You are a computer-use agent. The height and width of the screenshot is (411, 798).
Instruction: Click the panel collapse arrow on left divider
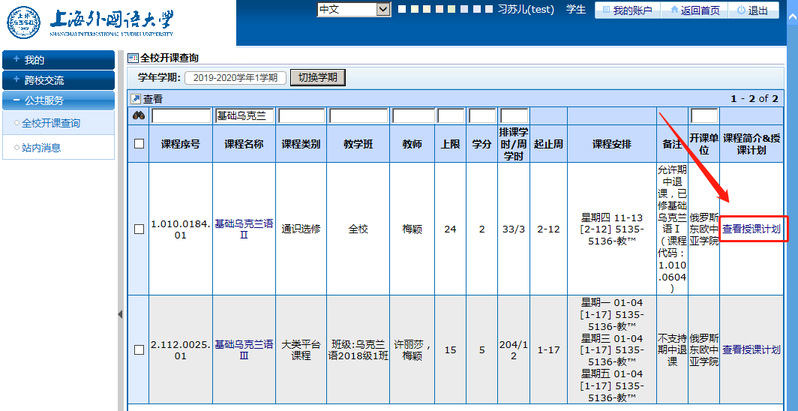coord(121,314)
